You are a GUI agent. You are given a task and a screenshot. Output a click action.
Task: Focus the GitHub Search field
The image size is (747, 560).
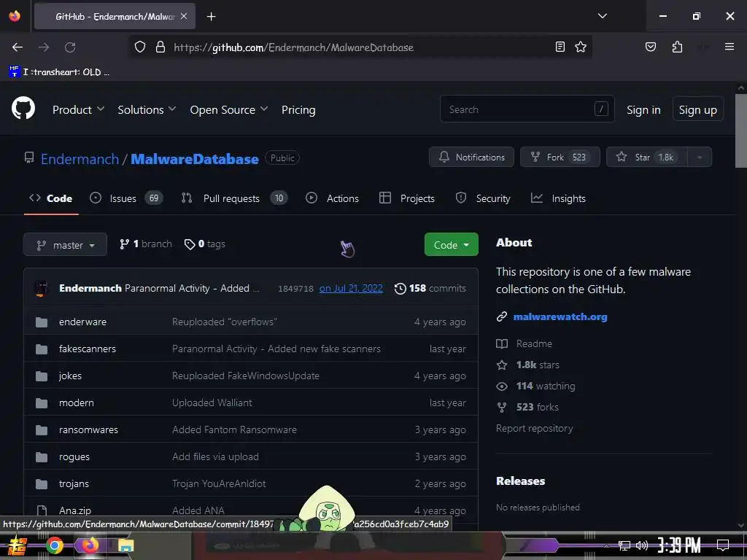point(527,109)
